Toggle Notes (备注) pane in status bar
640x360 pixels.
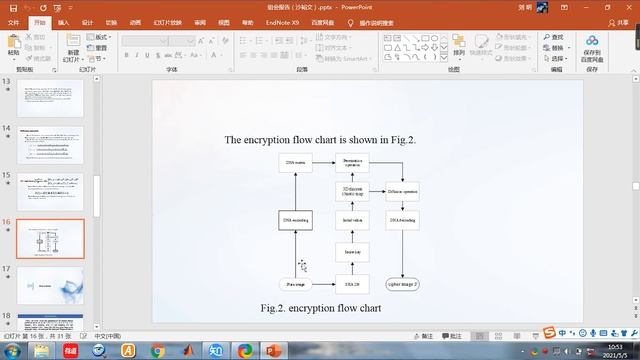click(x=423, y=336)
